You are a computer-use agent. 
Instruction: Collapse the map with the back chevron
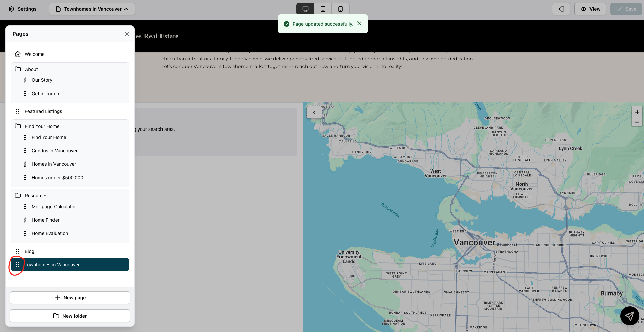pyautogui.click(x=314, y=112)
